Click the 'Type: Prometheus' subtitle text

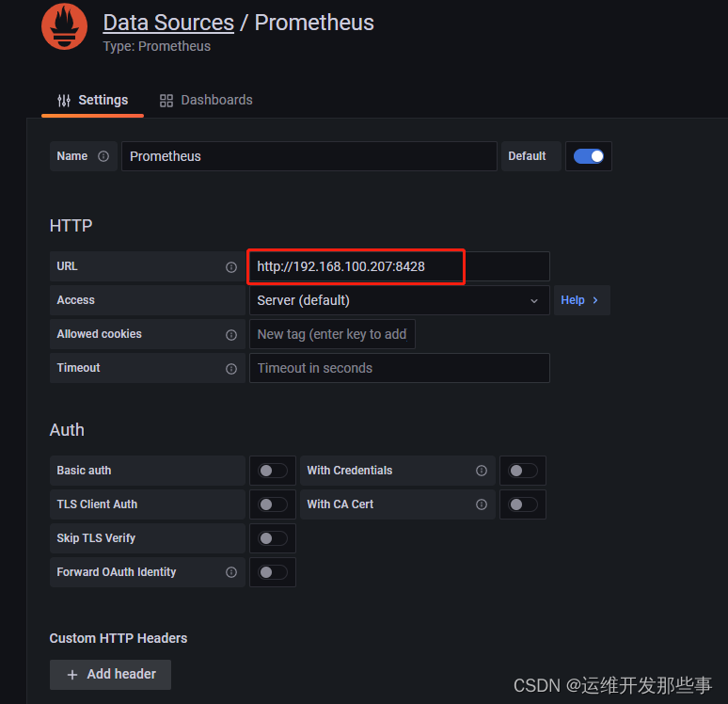(x=157, y=46)
